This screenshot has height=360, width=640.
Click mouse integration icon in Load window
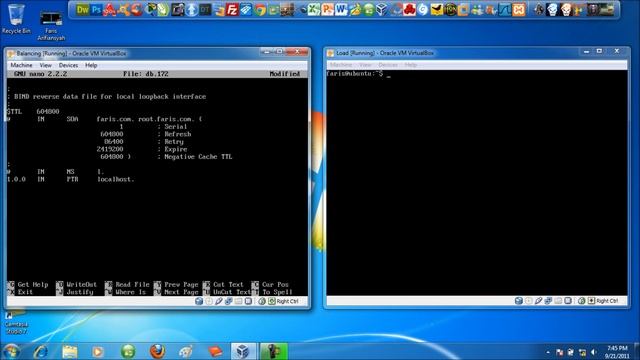tap(581, 301)
